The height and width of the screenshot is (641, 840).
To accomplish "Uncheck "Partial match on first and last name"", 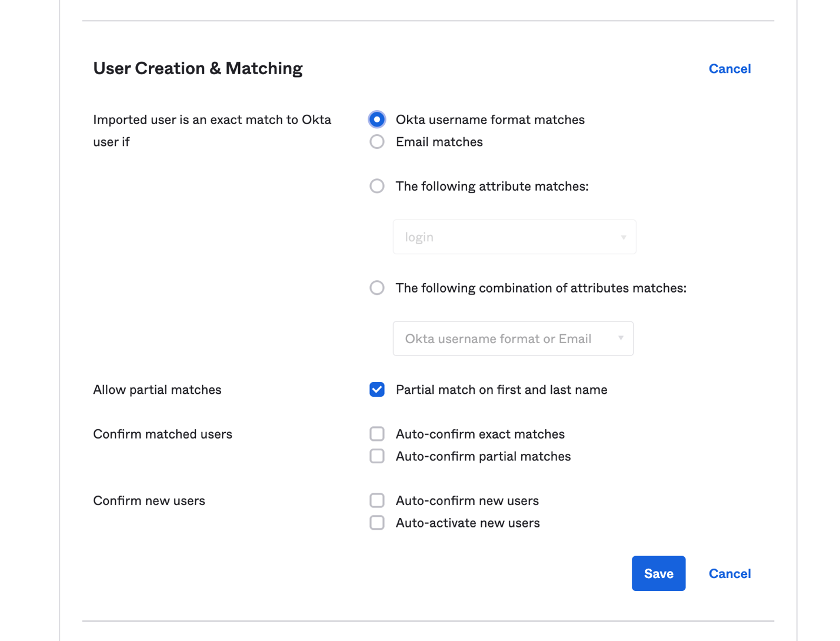I will coord(376,389).
